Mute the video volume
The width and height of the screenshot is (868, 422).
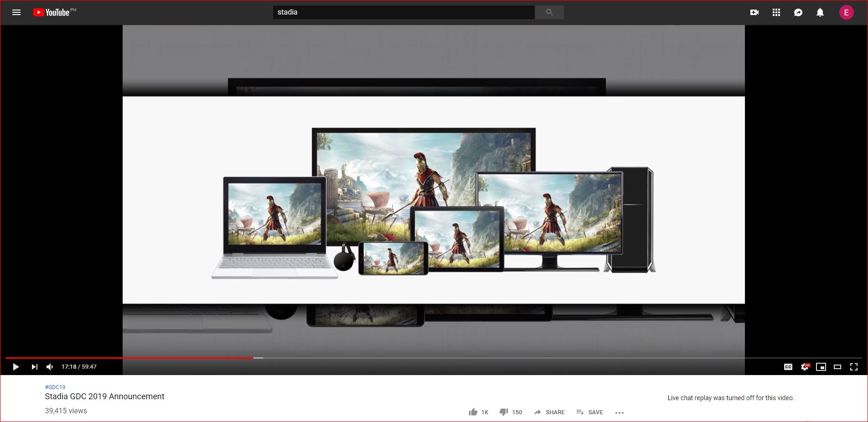50,367
